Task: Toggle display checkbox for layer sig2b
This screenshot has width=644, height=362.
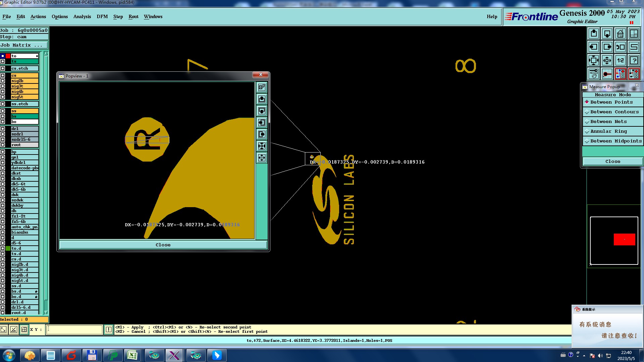Action: tap(3, 81)
